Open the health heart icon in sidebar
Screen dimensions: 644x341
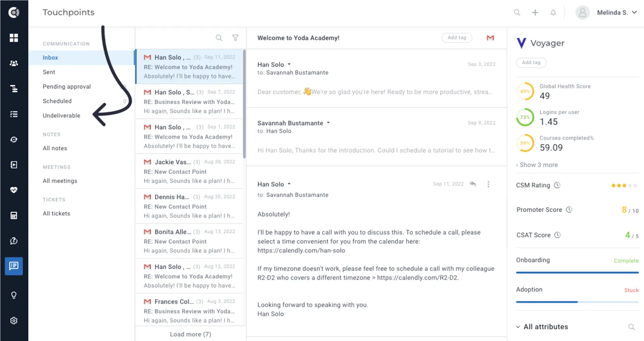point(14,190)
